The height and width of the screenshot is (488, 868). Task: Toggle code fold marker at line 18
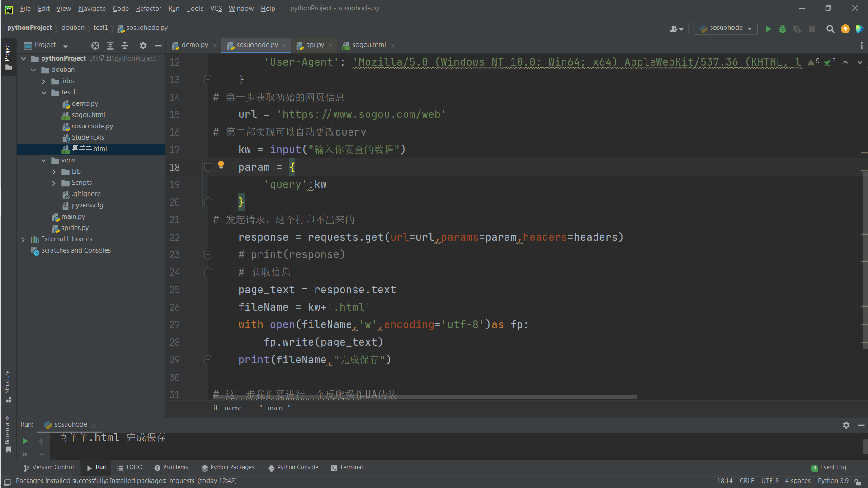(x=208, y=168)
